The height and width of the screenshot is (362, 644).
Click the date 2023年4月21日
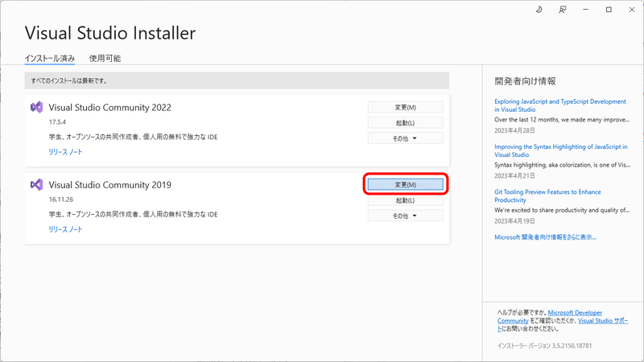pos(514,175)
